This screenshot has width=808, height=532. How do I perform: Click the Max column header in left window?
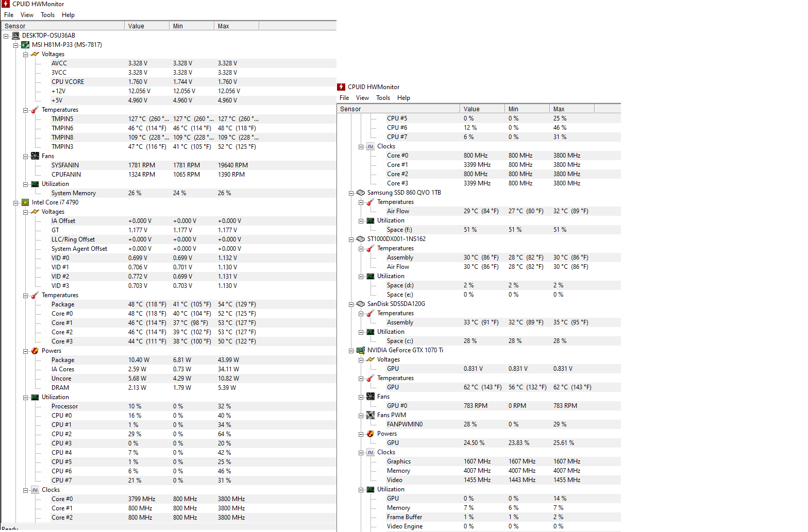tap(237, 26)
